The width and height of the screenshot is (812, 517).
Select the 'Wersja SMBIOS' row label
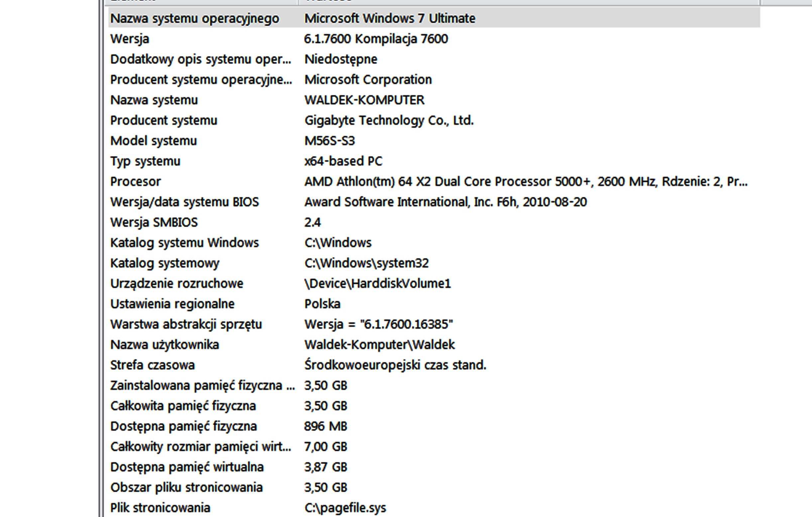coord(154,222)
